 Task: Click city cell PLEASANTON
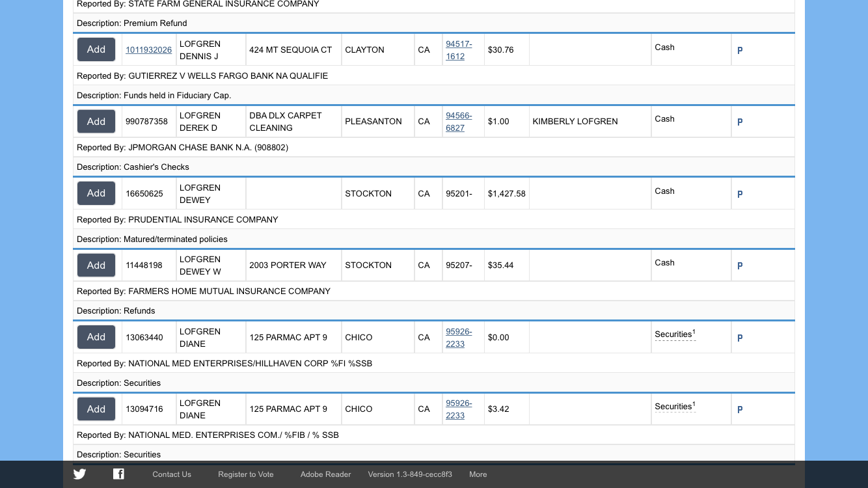(378, 122)
